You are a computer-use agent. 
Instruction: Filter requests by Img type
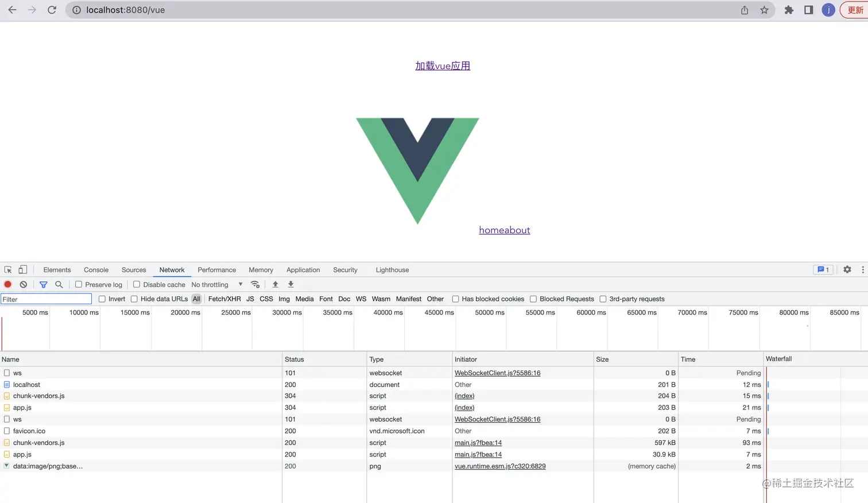(x=284, y=299)
